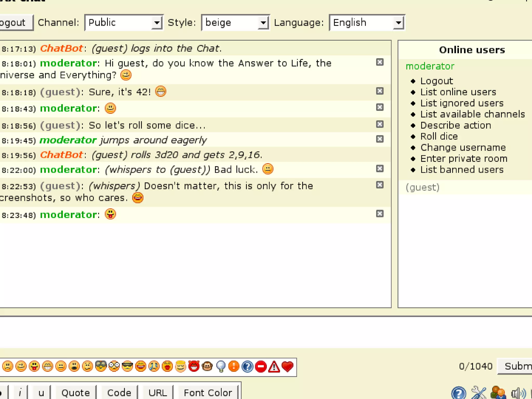Viewport: 532px width, 399px height.
Task: Click the (guest) user in online list
Action: tap(423, 187)
